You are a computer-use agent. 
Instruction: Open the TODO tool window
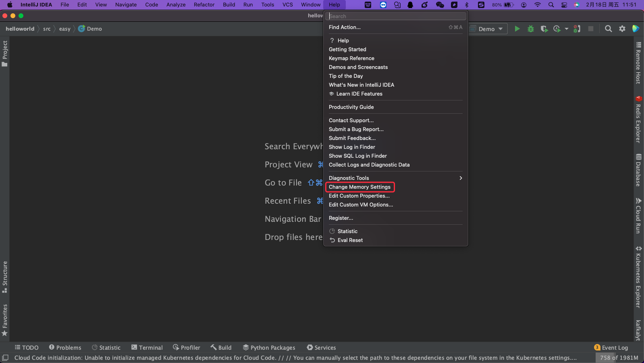[27, 348]
